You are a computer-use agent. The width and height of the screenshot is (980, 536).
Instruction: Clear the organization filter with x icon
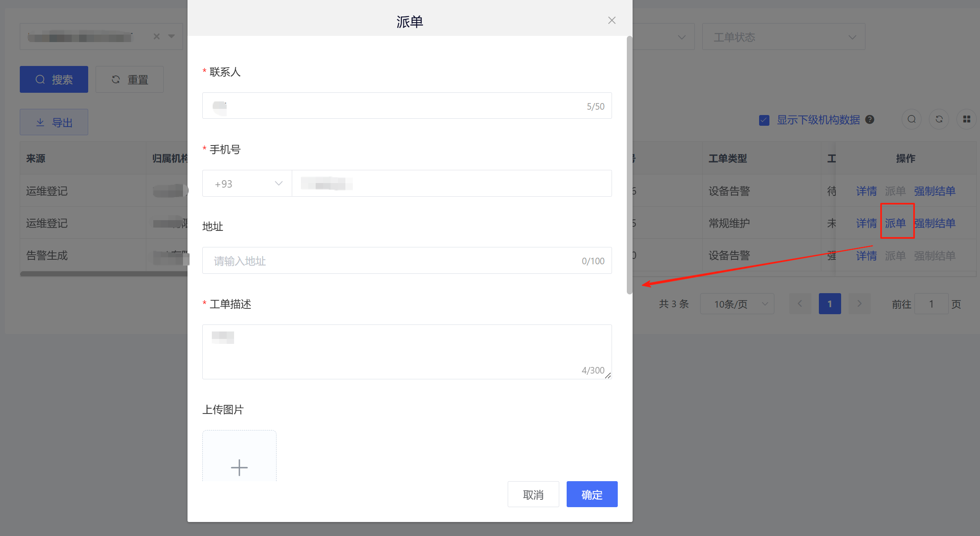[x=157, y=36]
